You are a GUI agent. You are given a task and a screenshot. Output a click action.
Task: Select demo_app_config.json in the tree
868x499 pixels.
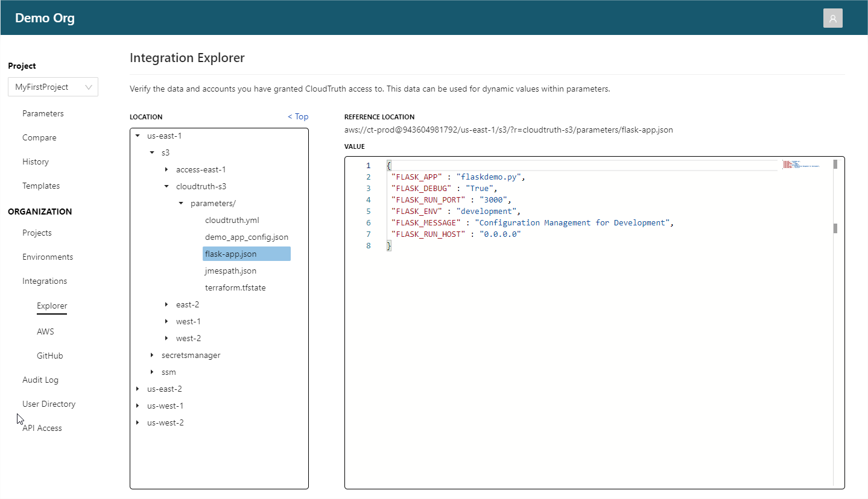246,237
